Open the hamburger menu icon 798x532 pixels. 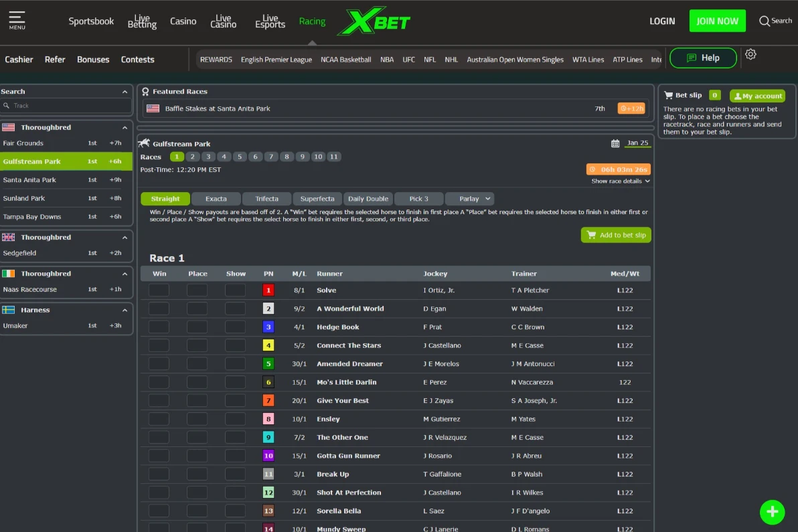tap(17, 19)
